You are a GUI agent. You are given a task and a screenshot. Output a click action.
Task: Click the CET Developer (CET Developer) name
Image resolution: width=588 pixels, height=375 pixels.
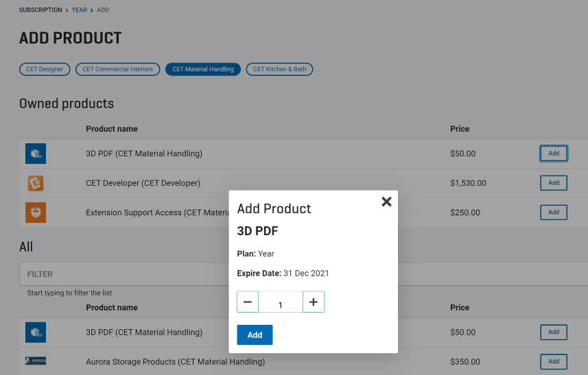point(143,183)
